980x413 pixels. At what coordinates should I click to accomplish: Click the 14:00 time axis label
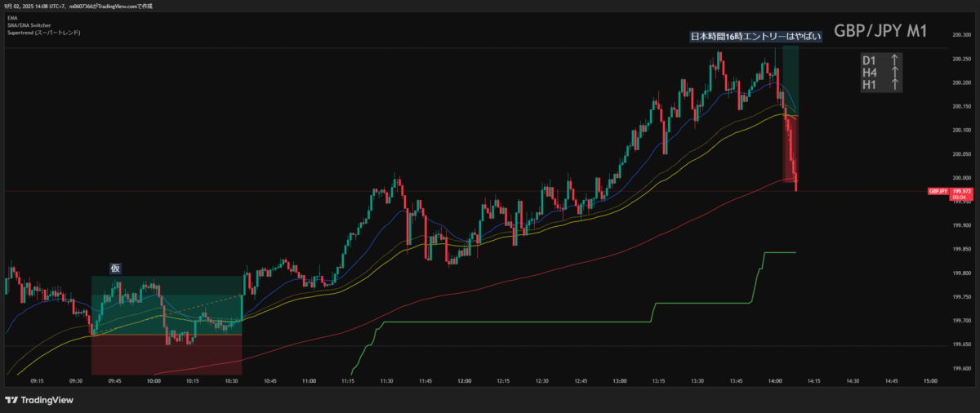pos(775,380)
